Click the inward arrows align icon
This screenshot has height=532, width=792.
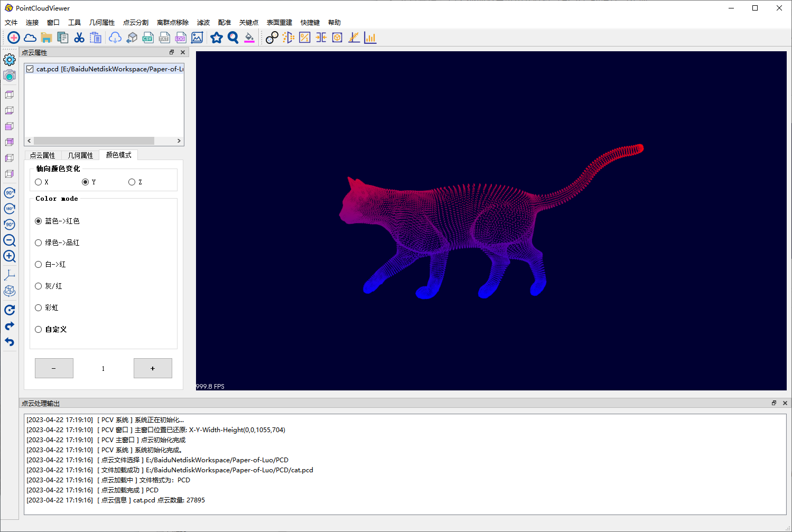point(321,38)
